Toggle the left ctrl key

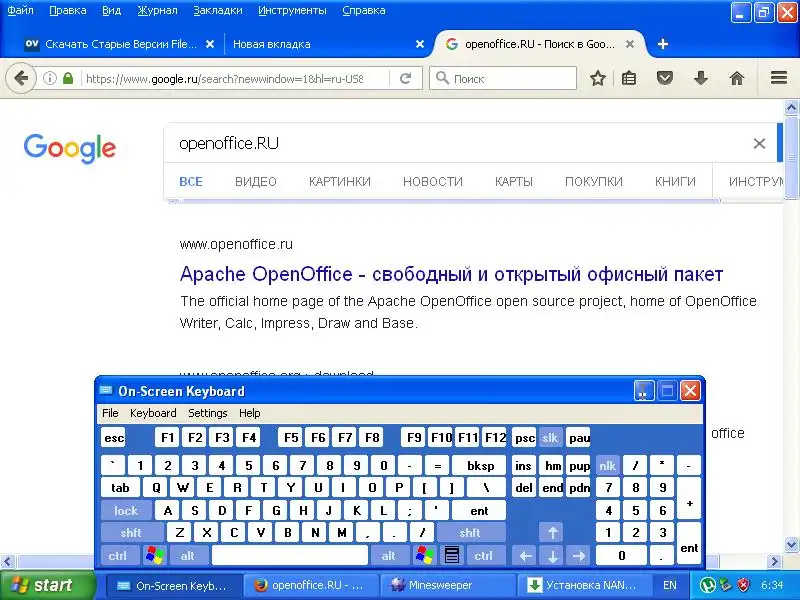click(x=118, y=555)
